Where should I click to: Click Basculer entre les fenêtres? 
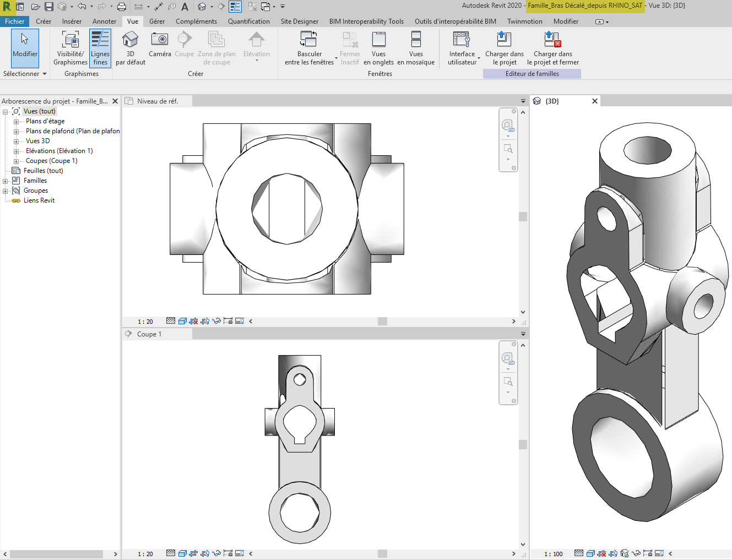coord(308,48)
